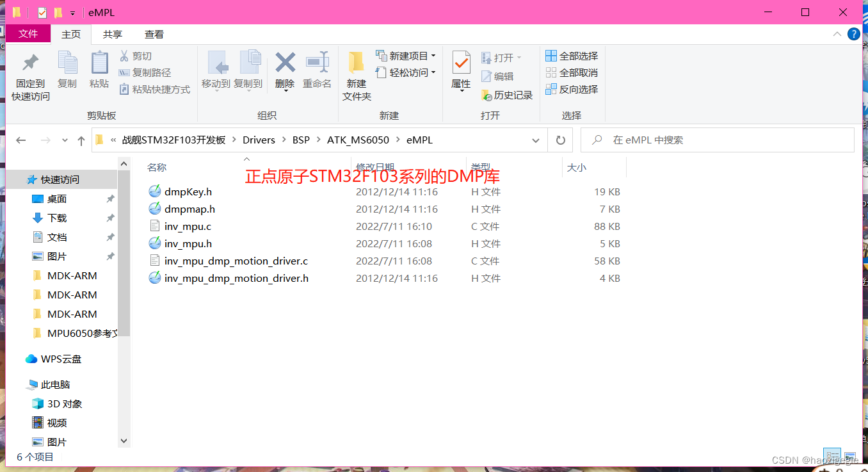Click ATK_MS6050 in address breadcrumb

[x=358, y=140]
